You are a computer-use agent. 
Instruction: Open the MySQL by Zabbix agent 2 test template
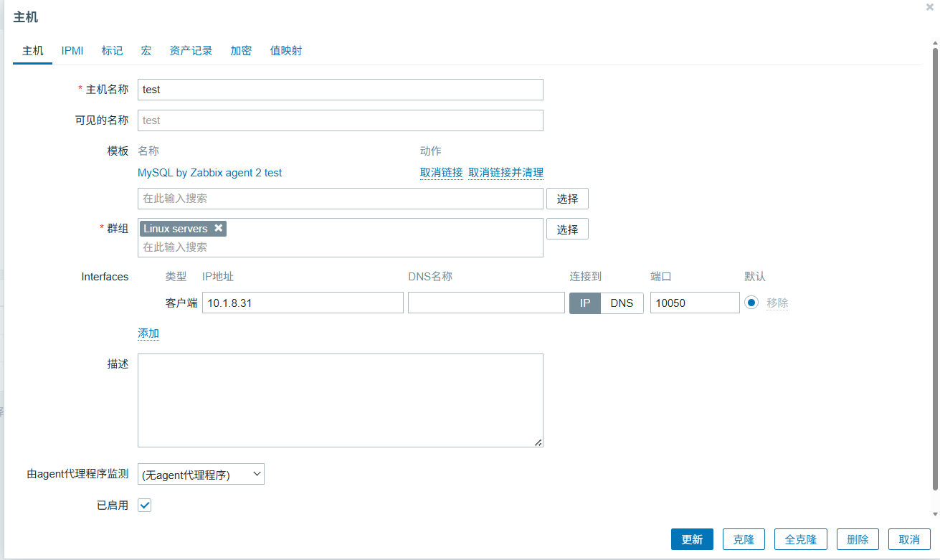[210, 173]
